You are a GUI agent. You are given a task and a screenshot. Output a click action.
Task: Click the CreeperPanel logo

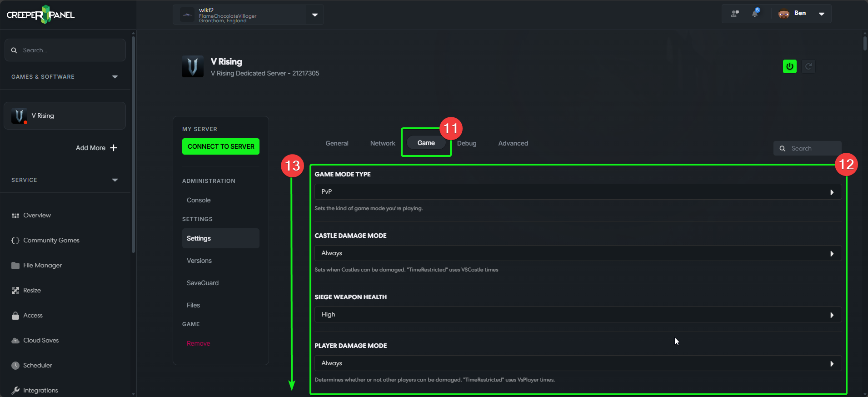(40, 15)
